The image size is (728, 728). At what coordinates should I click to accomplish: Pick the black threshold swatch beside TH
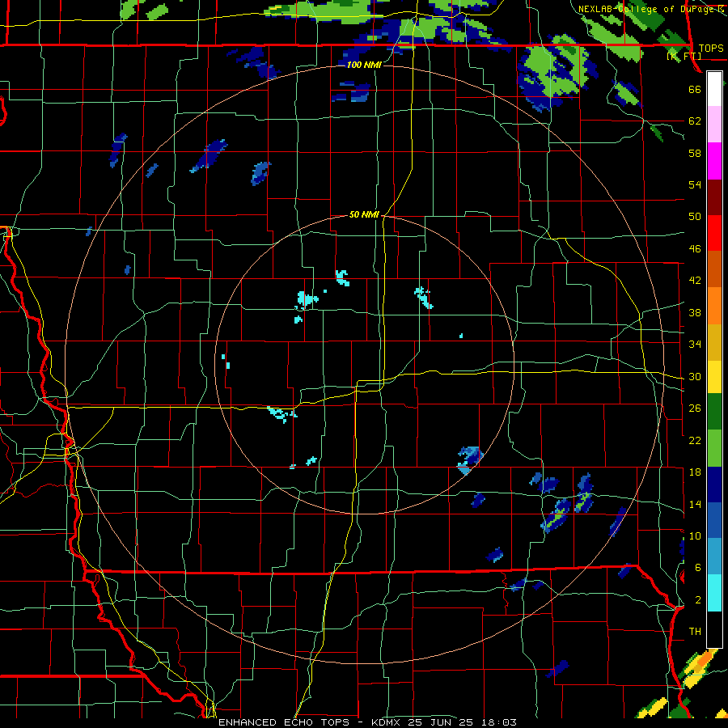(x=714, y=629)
